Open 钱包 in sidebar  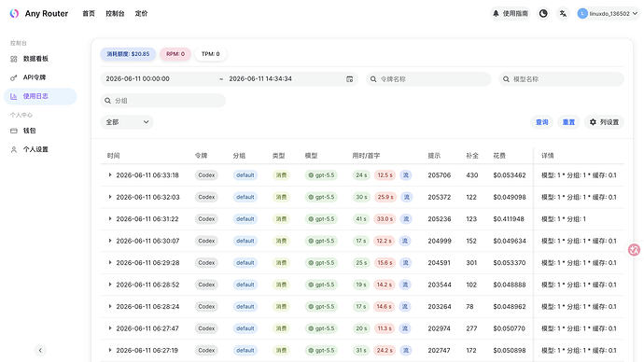pyautogui.click(x=40, y=131)
